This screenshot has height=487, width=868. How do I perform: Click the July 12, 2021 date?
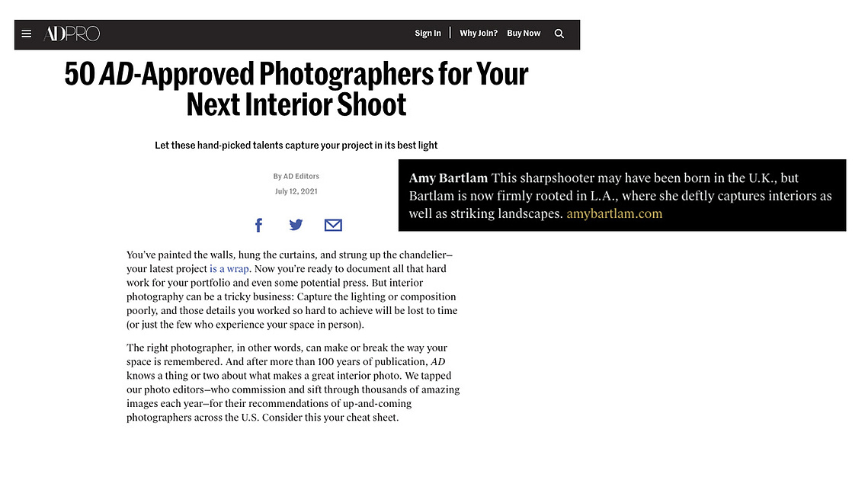tap(296, 191)
